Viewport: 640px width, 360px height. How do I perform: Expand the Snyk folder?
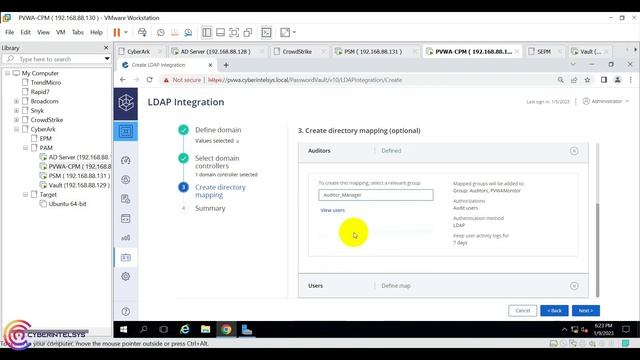coord(16,111)
